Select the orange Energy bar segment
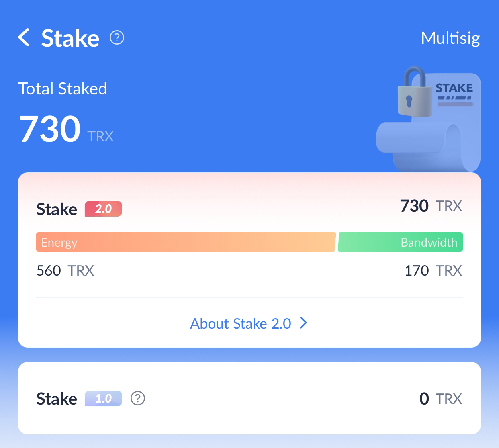 [x=186, y=242]
